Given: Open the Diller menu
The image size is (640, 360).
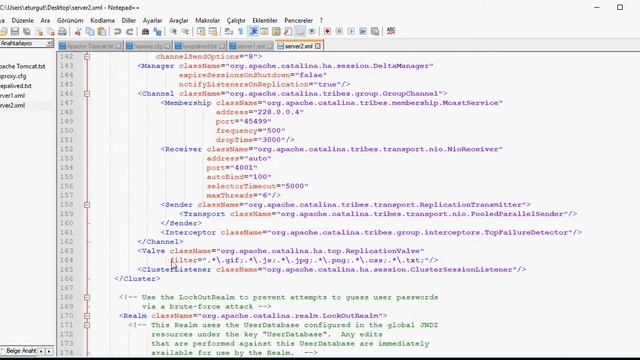Looking at the screenshot, I should point(129,20).
